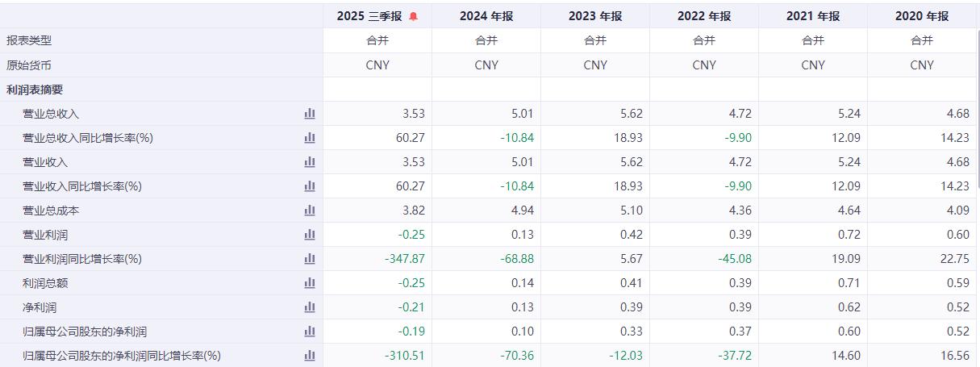Show chart for 利润总额 row
This screenshot has height=367, width=980.
[x=310, y=283]
